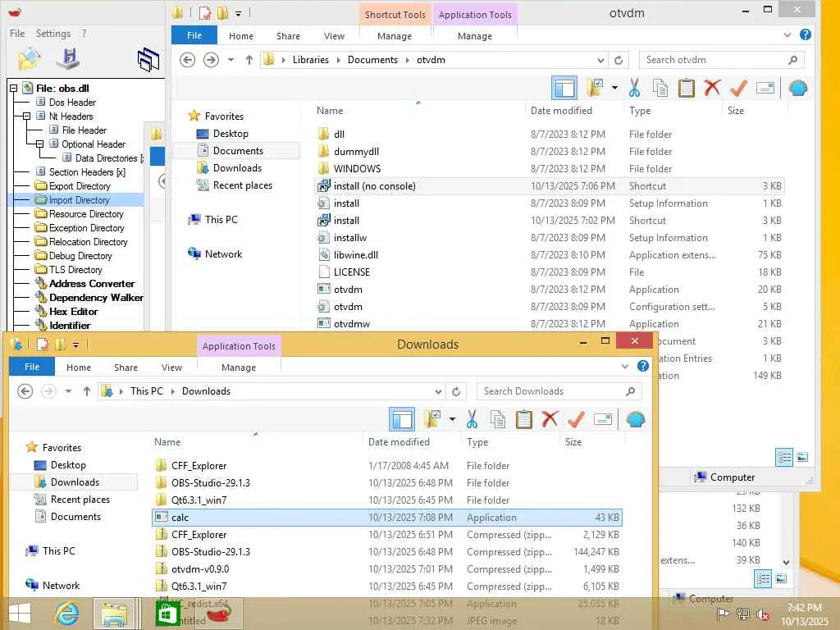Go up one level in otvdm window
The width and height of the screenshot is (840, 630).
coord(249,60)
